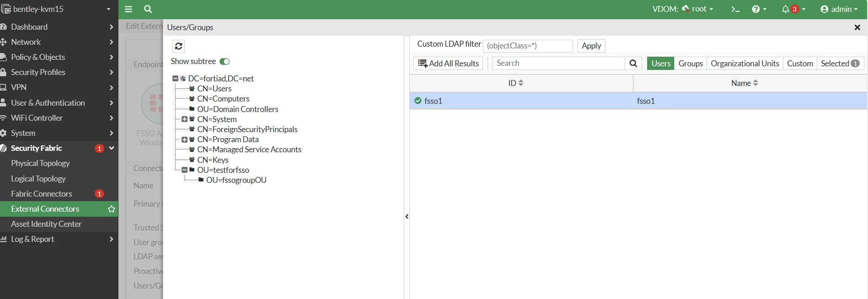Click the refresh icon above Show subtree

pyautogui.click(x=179, y=46)
